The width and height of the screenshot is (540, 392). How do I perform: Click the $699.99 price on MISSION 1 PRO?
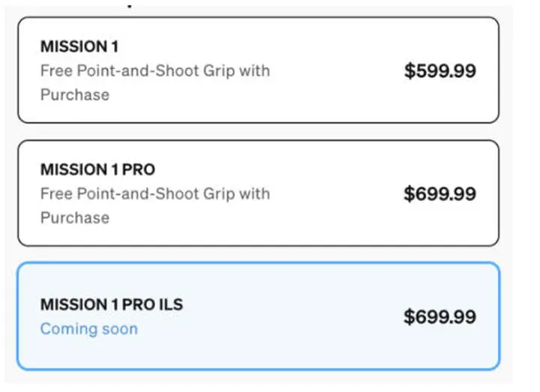pos(439,194)
